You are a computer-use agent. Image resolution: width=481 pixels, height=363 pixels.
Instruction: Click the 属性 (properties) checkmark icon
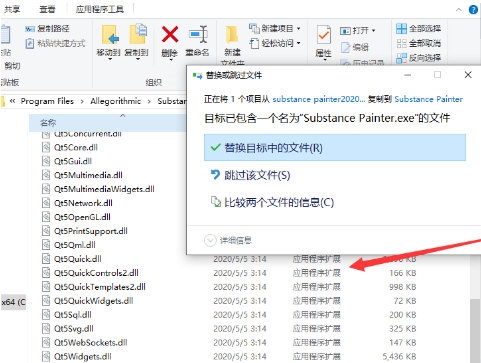pyautogui.click(x=323, y=35)
